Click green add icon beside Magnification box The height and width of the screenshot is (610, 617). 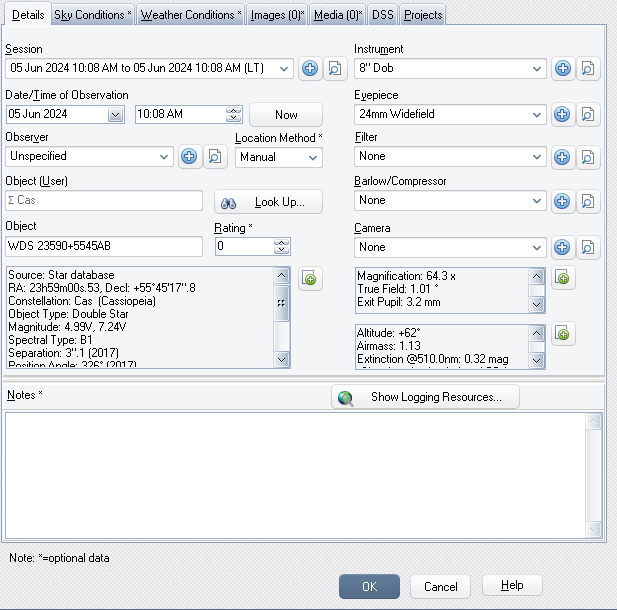(x=563, y=279)
